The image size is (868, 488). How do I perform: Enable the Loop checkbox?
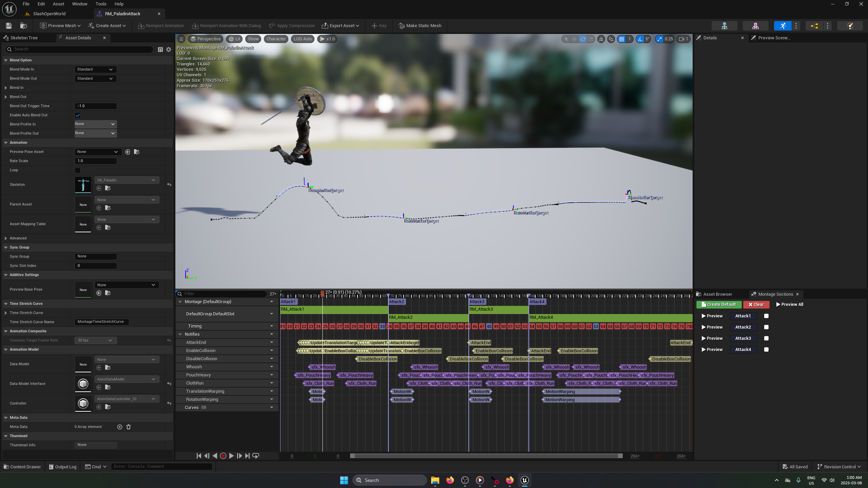pyautogui.click(x=78, y=170)
